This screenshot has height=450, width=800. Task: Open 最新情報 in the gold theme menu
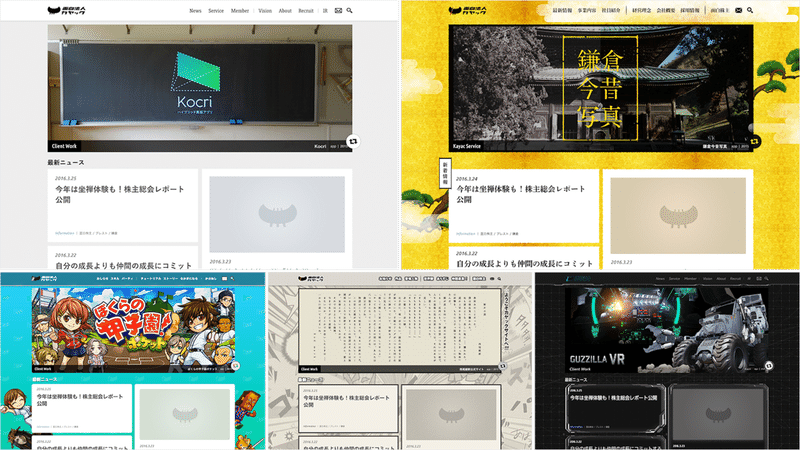562,10
